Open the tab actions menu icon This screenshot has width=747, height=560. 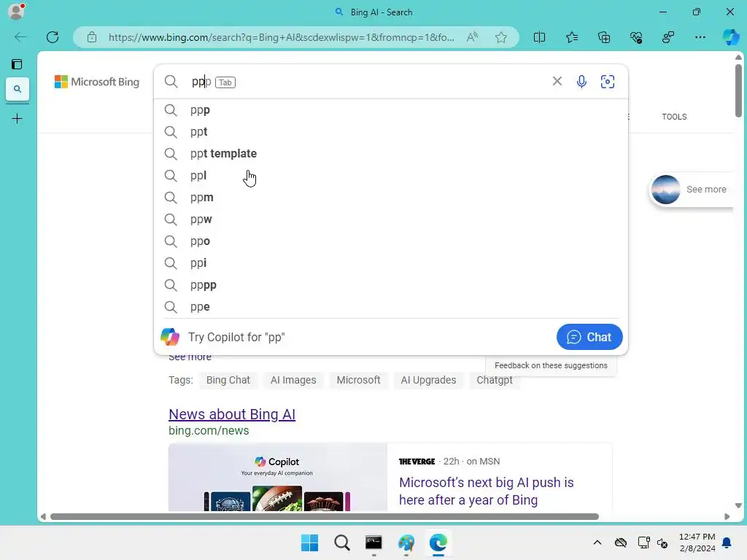(18, 64)
